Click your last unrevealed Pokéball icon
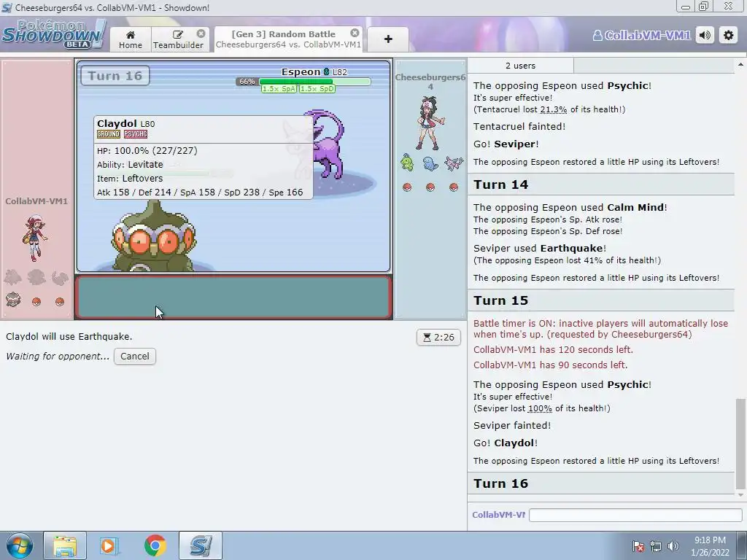 60,301
